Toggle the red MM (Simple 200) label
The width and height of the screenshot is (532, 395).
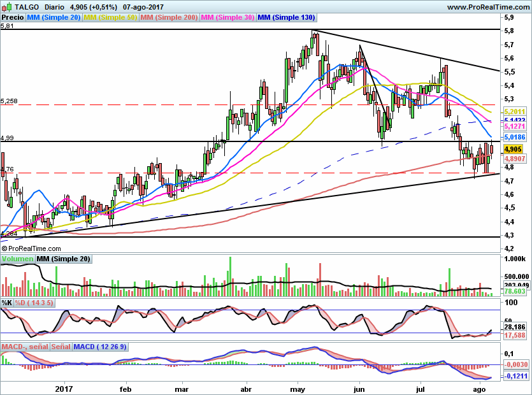point(169,18)
